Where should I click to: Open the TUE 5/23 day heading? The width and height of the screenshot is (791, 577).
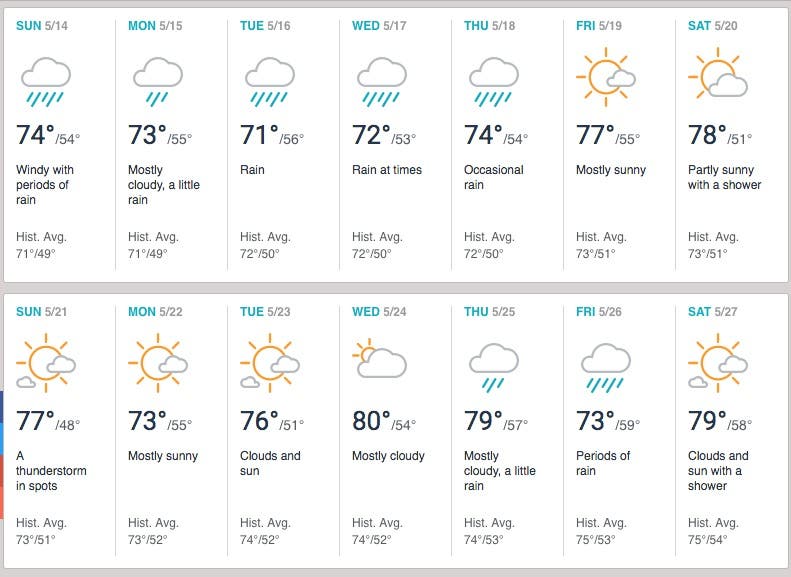[x=265, y=312]
